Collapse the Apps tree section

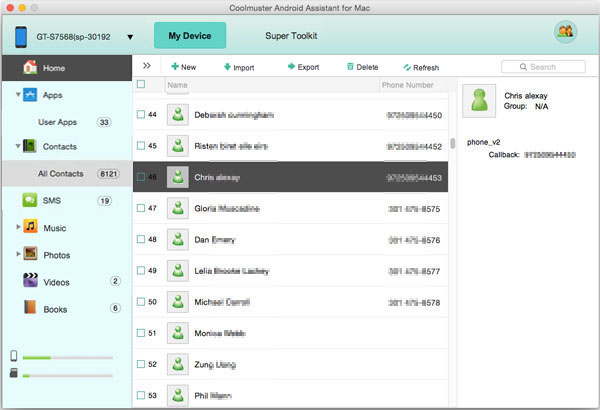point(19,95)
